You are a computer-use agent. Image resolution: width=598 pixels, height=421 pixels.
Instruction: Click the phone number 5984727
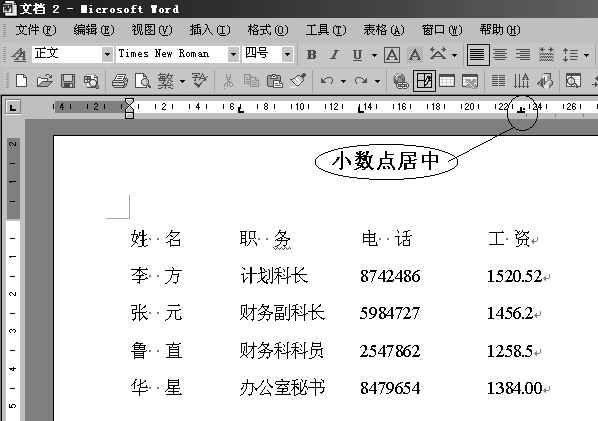pyautogui.click(x=389, y=313)
